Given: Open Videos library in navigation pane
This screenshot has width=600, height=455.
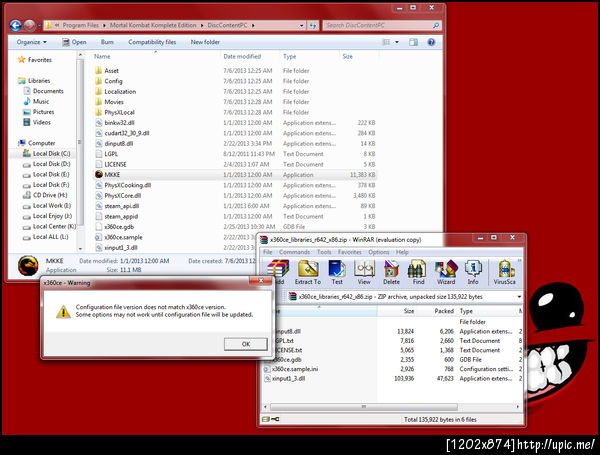Looking at the screenshot, I should [41, 122].
